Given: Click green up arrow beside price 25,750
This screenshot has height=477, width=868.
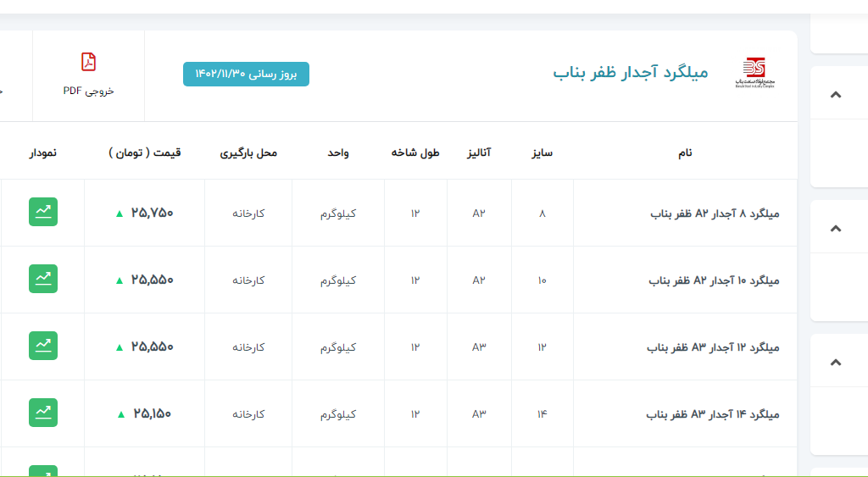Looking at the screenshot, I should click(120, 214).
